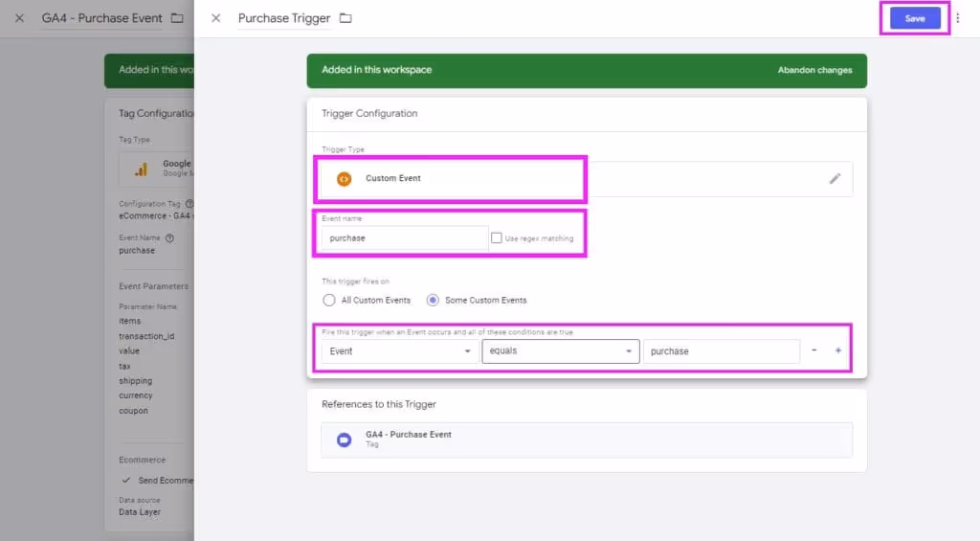
Task: Open the equals operator dropdown
Action: [x=561, y=350]
